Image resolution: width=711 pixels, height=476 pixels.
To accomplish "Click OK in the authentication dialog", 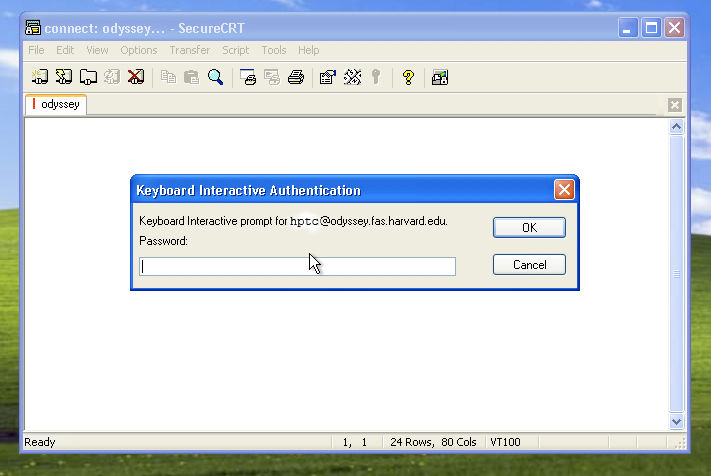I will click(x=529, y=228).
